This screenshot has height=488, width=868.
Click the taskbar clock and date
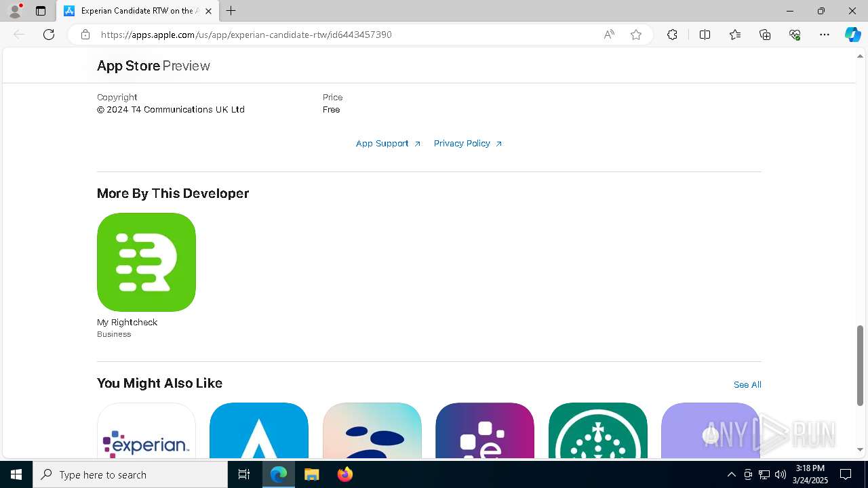810,474
